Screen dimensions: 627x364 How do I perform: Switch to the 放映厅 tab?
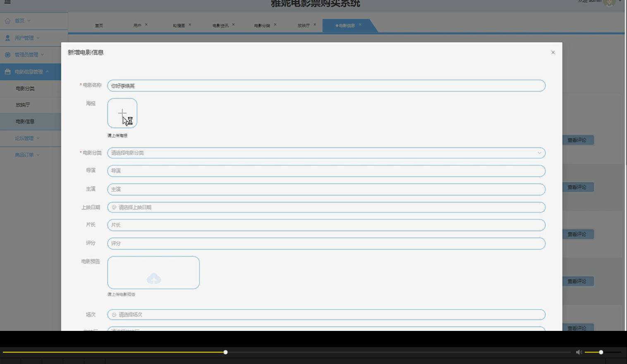coord(304,26)
